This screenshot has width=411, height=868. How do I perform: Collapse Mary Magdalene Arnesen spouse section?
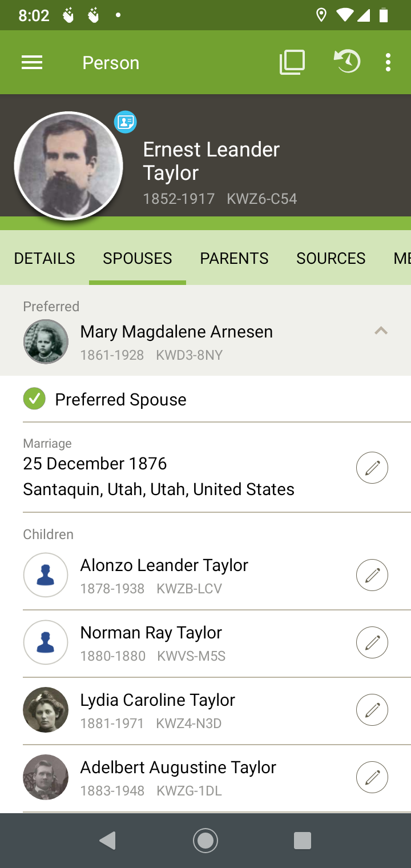[x=381, y=331]
